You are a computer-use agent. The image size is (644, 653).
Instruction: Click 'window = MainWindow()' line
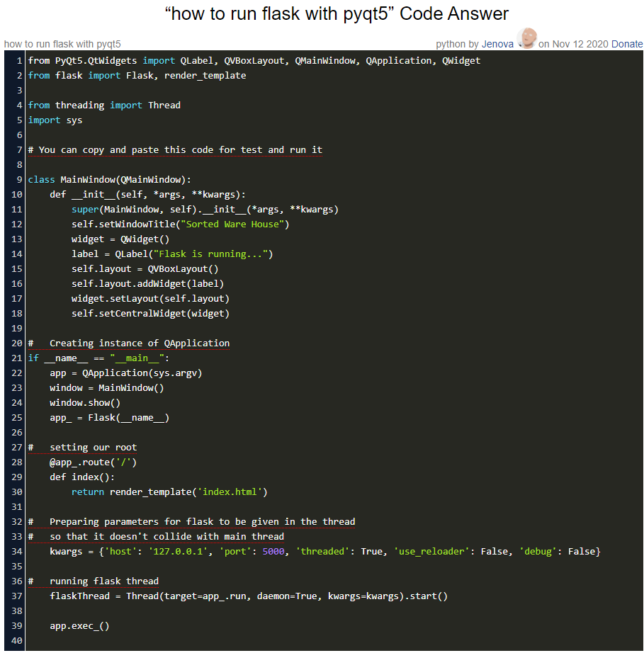tap(107, 388)
